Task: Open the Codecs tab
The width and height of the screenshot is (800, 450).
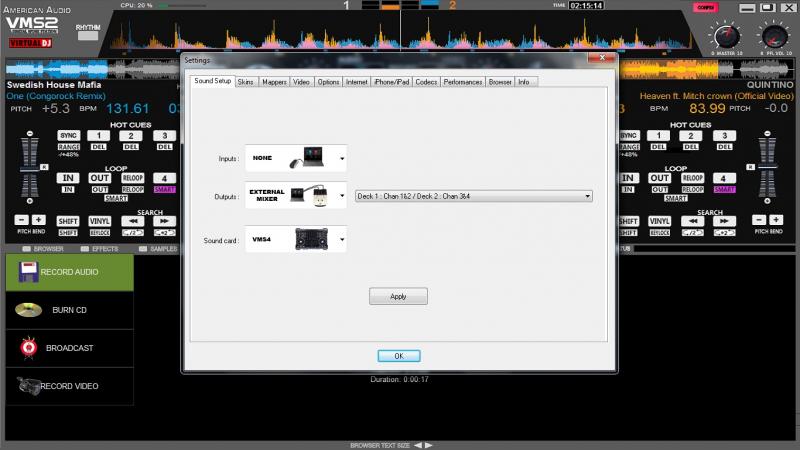Action: 426,82
